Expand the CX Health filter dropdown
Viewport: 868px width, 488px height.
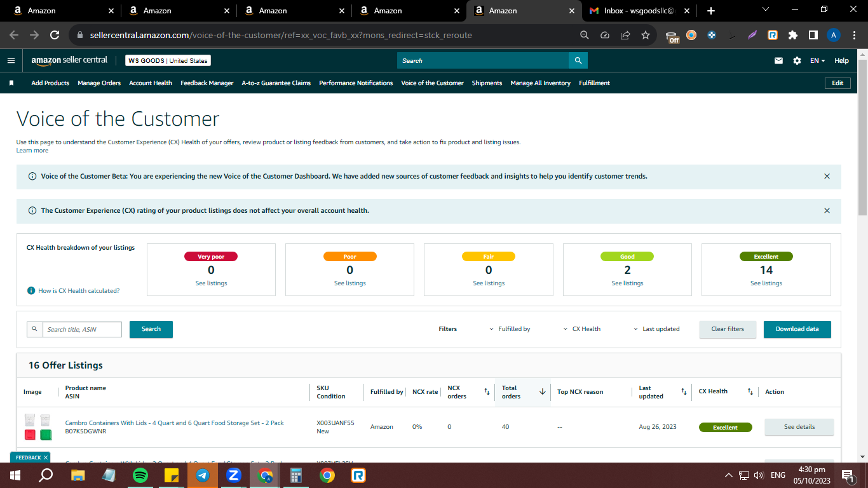pyautogui.click(x=582, y=329)
